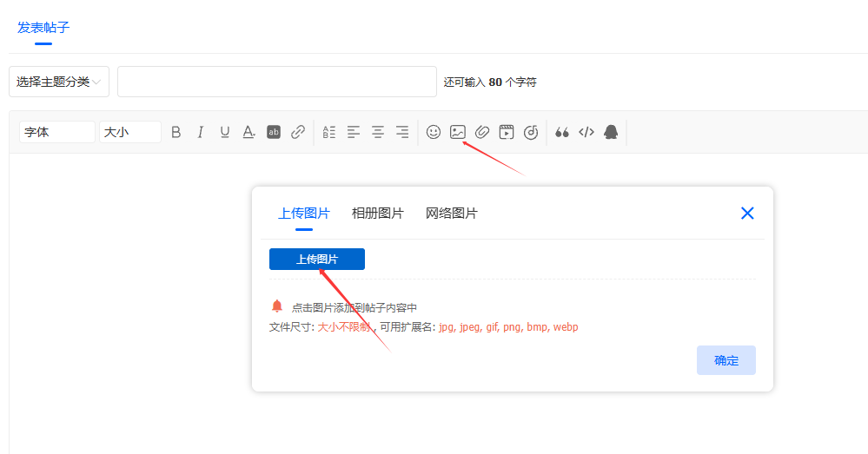
Task: Switch to the 相册图片 tab
Action: (378, 214)
